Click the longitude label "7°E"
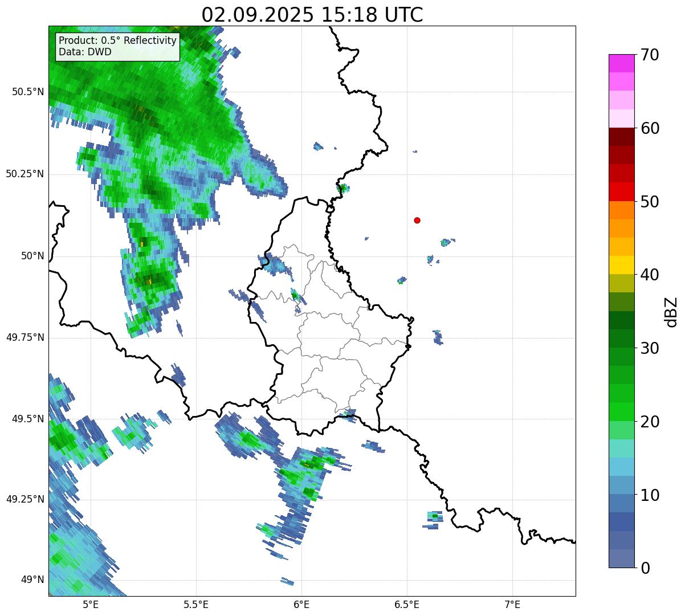 click(x=512, y=604)
